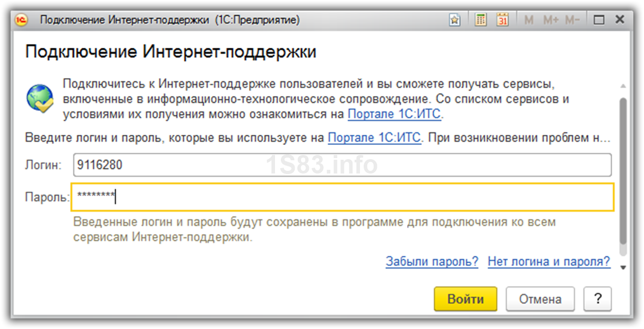The image size is (644, 329).
Task: Click the scrollbar down arrow
Action: click(x=623, y=267)
